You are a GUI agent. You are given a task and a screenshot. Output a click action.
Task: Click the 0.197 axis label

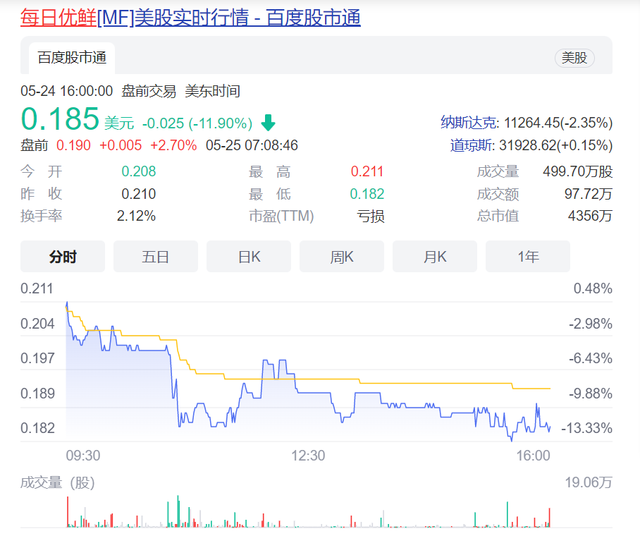[x=37, y=358]
